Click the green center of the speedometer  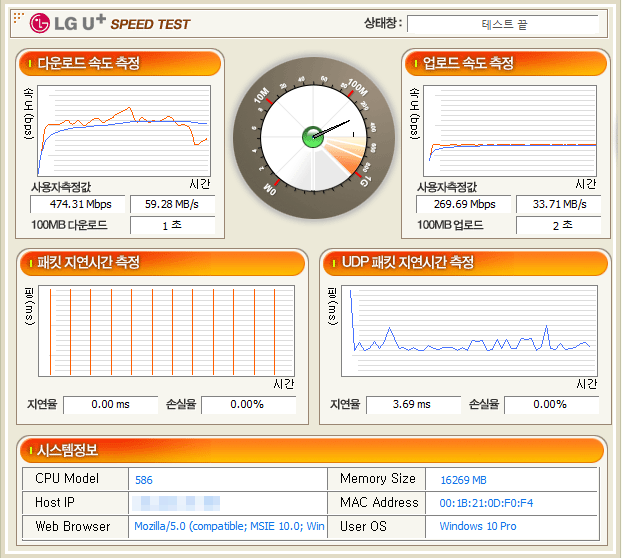[311, 132]
